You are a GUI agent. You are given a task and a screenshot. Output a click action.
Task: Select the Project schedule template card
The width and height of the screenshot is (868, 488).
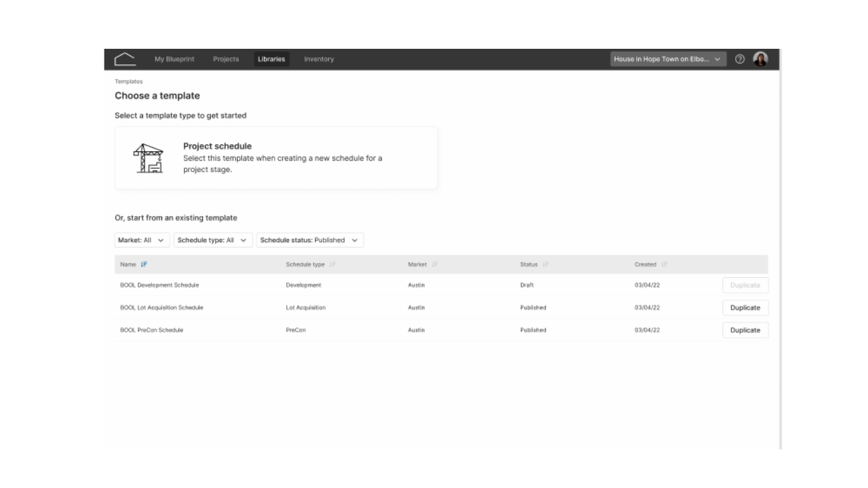[x=276, y=158]
